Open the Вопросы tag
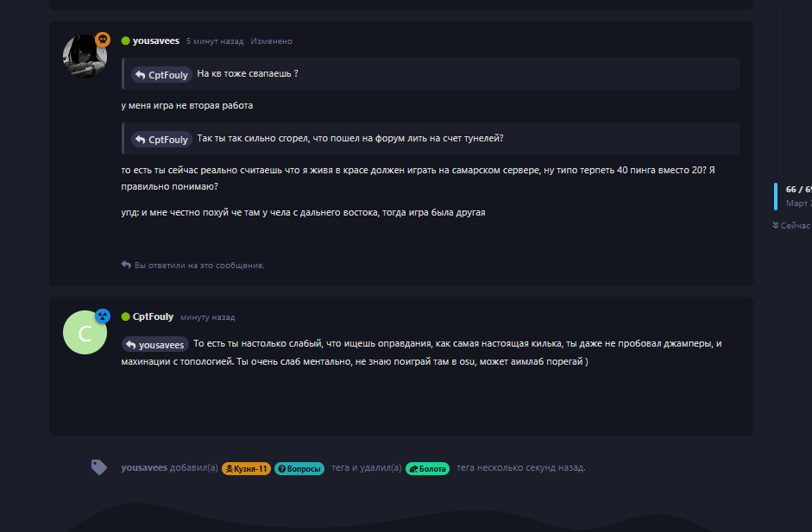This screenshot has width=812, height=532. coord(299,468)
